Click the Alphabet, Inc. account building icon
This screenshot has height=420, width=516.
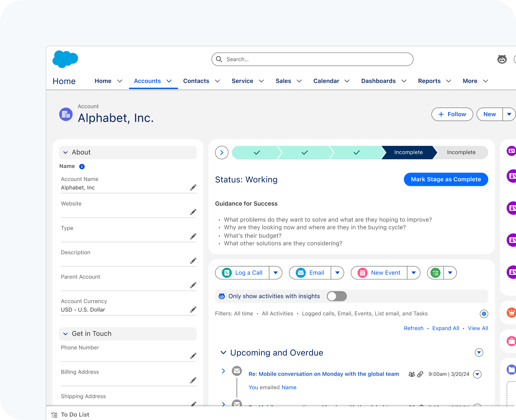tap(66, 114)
